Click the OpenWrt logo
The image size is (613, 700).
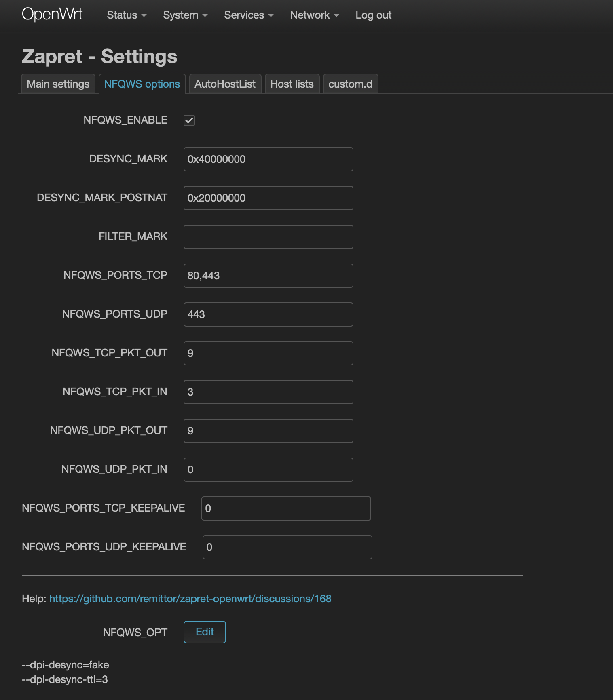coord(52,15)
